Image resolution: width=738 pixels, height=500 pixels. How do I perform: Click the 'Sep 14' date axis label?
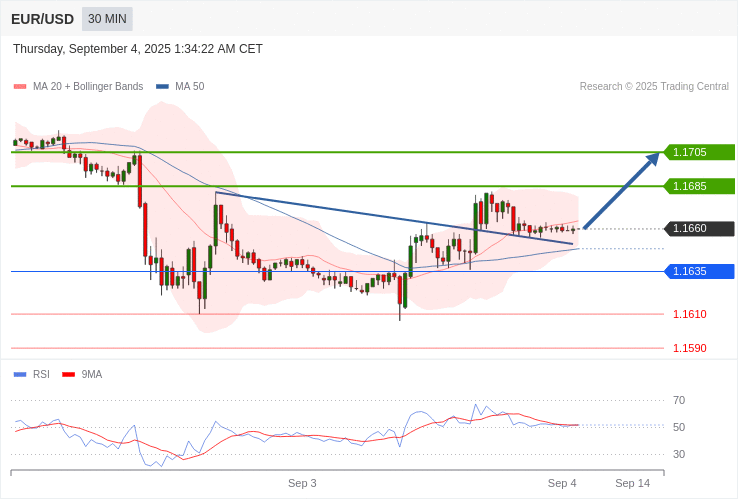633,483
